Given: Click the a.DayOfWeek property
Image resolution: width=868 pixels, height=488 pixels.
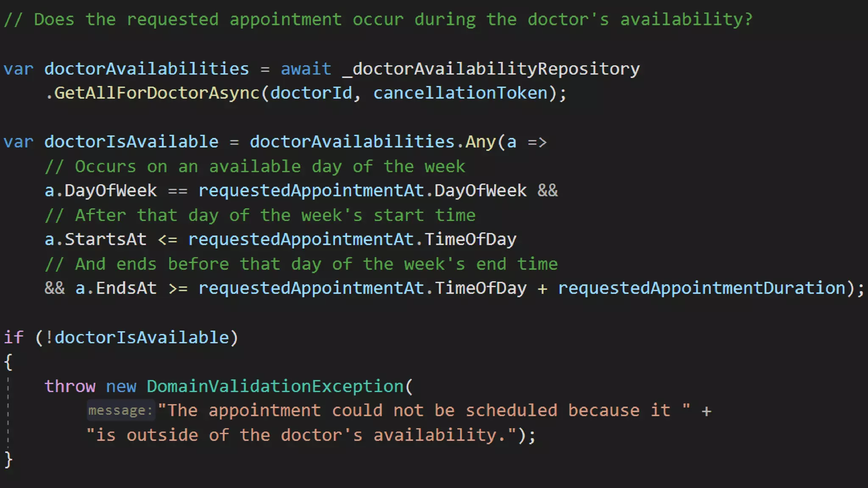Looking at the screenshot, I should point(101,191).
